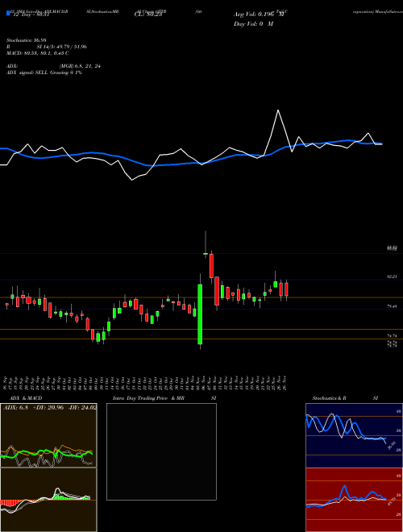Click the doji candle at the chart high
Screen dimensions: 403x532
pos(206,253)
